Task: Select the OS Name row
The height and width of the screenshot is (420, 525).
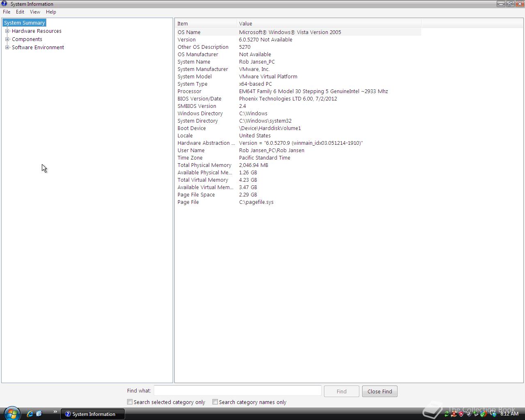Action: click(298, 32)
